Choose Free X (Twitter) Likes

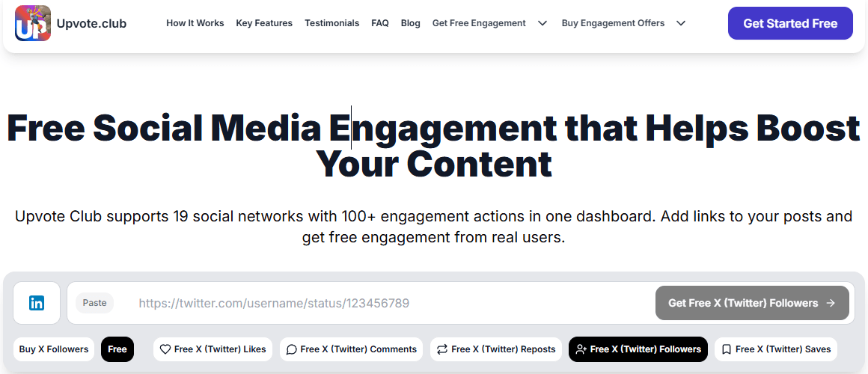[213, 349]
